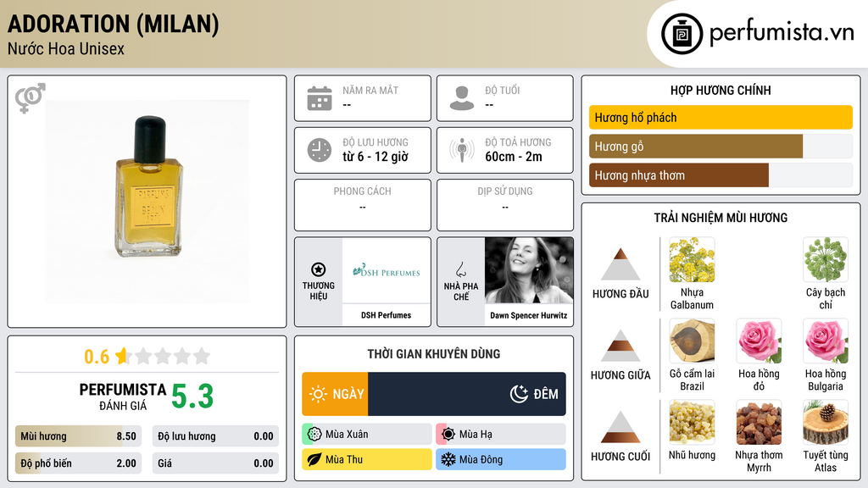Click the unisex gender symbol icon
Screen dimensions: 868x488
point(30,98)
